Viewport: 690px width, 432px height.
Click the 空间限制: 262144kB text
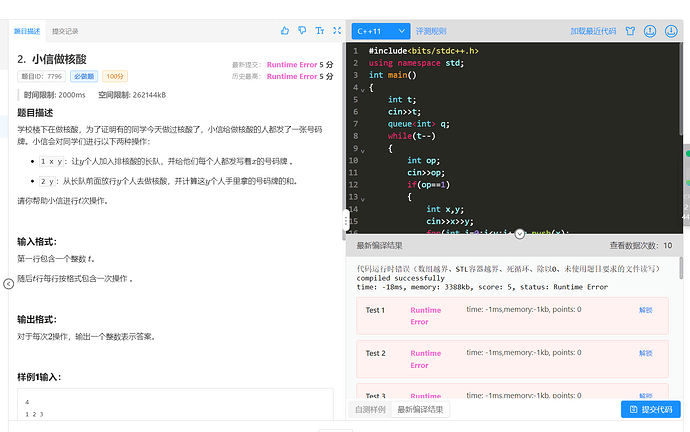tap(132, 95)
